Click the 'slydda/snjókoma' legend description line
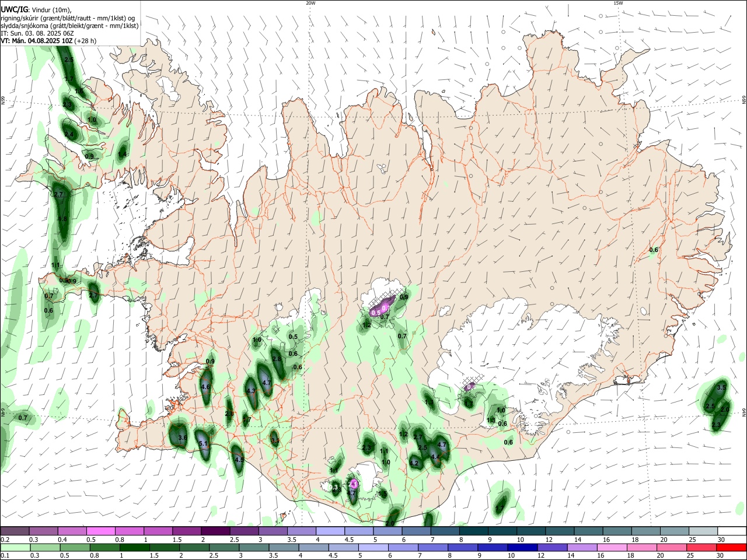This screenshot has width=747, height=560. [x=69, y=26]
